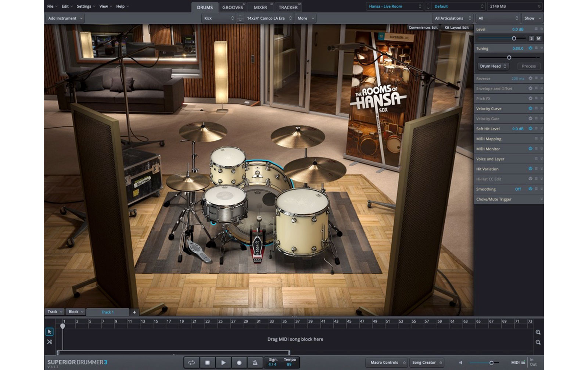
Task: Open the More dropdown
Action: tap(305, 18)
